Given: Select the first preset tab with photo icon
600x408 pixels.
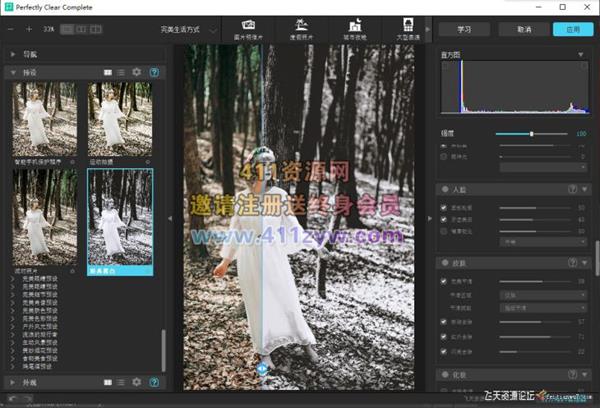Looking at the screenshot, I should point(248,27).
